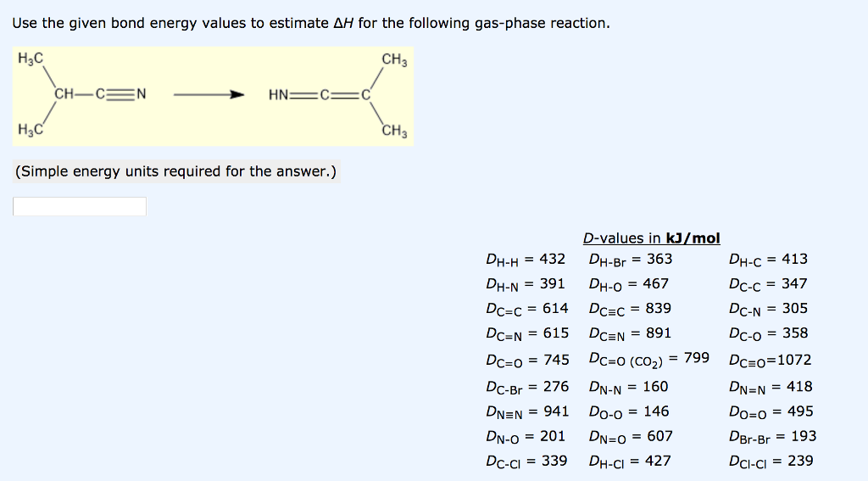Screen dimensions: 868x481
Task: Click the top-right CH3 group of the product
Action: coord(394,60)
